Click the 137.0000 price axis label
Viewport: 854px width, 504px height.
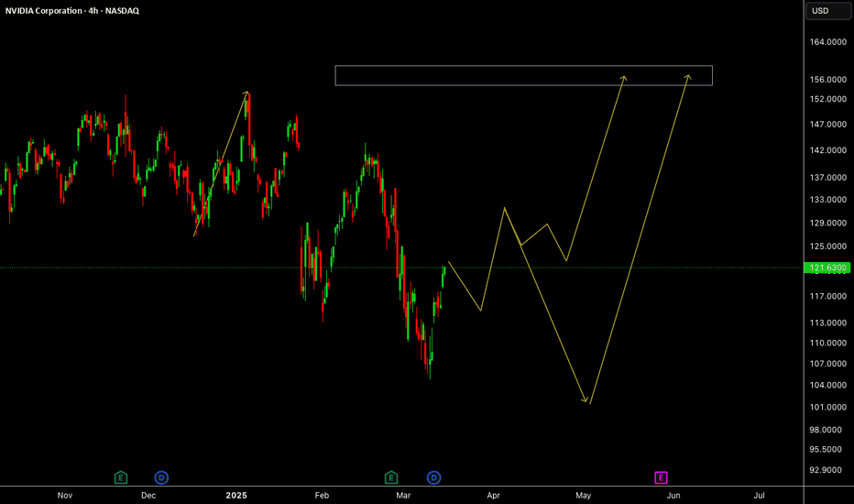click(x=827, y=178)
